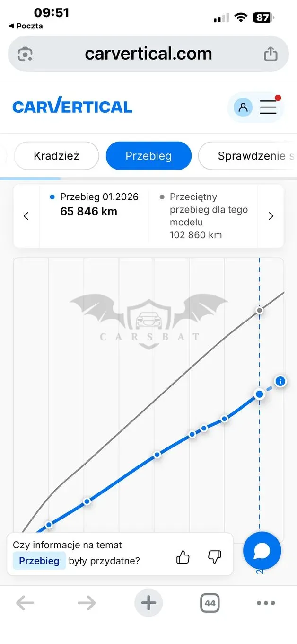Tap the share icon in address bar

(271, 54)
